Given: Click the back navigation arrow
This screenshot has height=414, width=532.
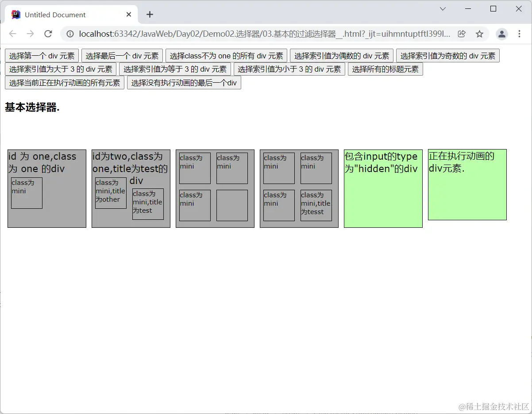Looking at the screenshot, I should (12, 34).
